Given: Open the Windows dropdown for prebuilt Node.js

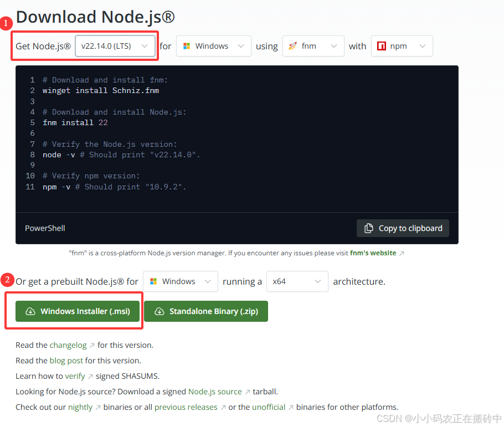Looking at the screenshot, I should [x=180, y=281].
